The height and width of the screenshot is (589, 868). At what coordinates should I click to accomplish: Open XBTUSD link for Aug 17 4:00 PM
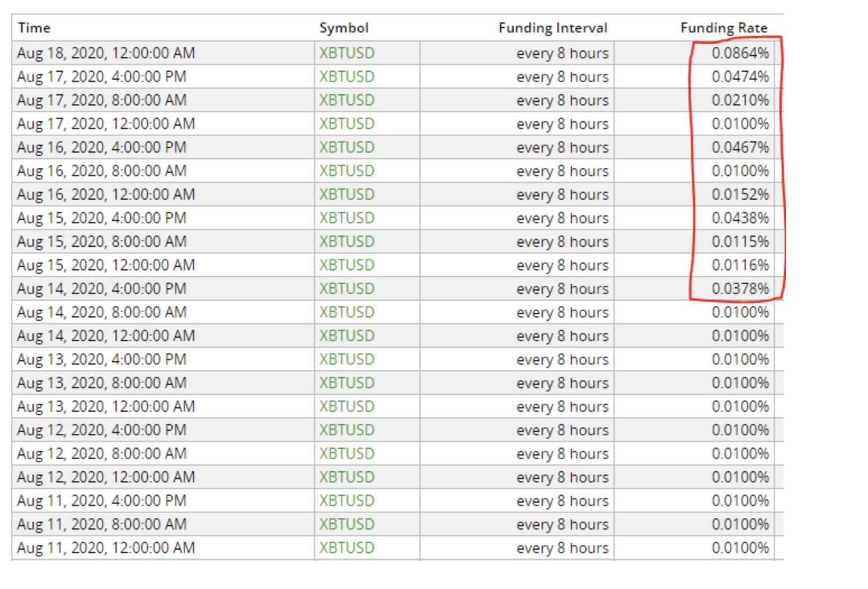(347, 77)
